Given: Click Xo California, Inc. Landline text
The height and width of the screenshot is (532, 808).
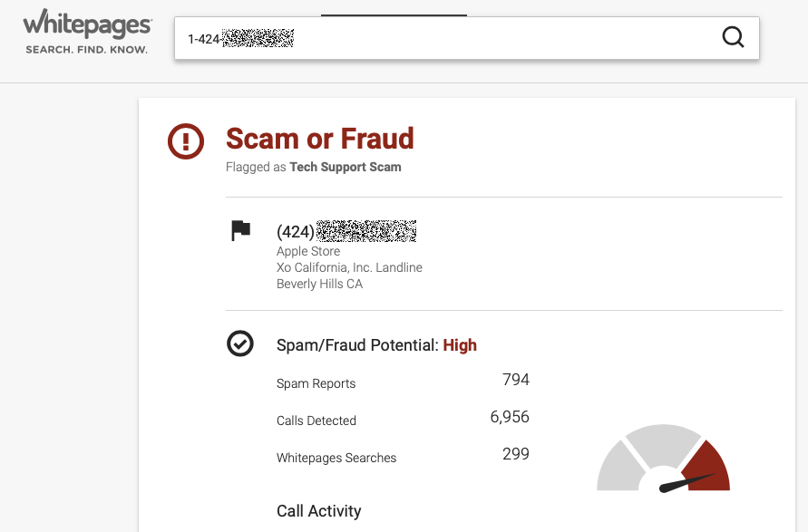Looking at the screenshot, I should click(349, 267).
